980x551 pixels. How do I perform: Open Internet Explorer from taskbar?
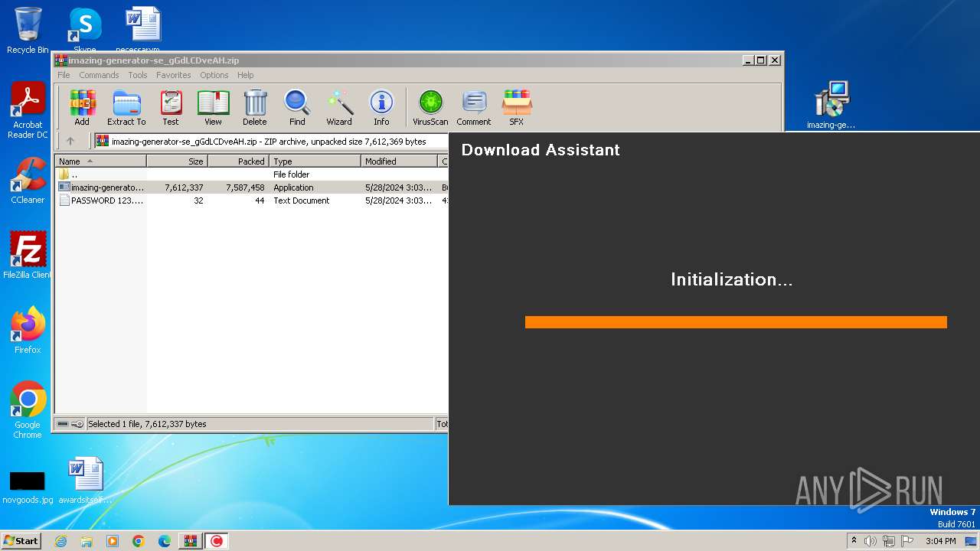(60, 541)
